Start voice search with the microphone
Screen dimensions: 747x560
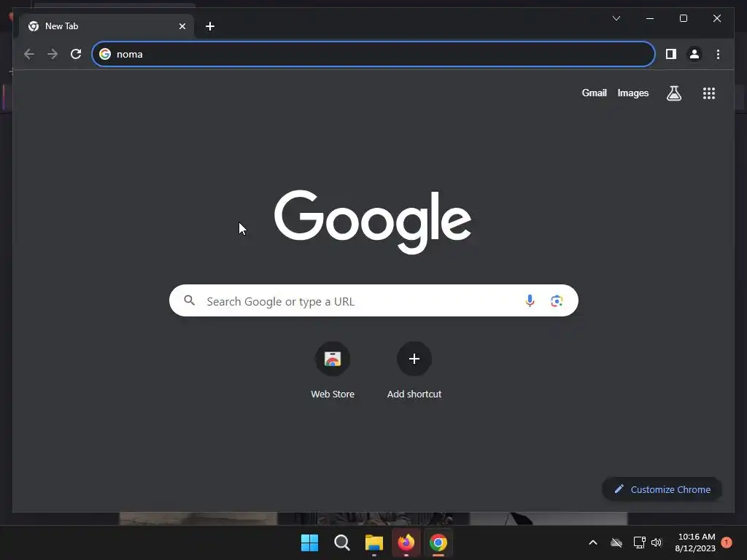click(530, 301)
